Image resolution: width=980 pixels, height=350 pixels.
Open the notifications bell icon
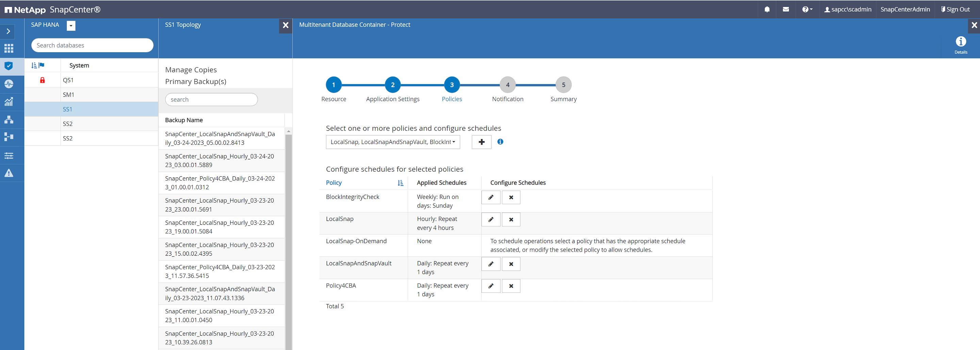(767, 10)
